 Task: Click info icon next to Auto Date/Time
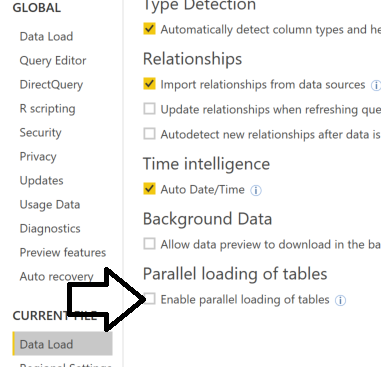pos(256,190)
